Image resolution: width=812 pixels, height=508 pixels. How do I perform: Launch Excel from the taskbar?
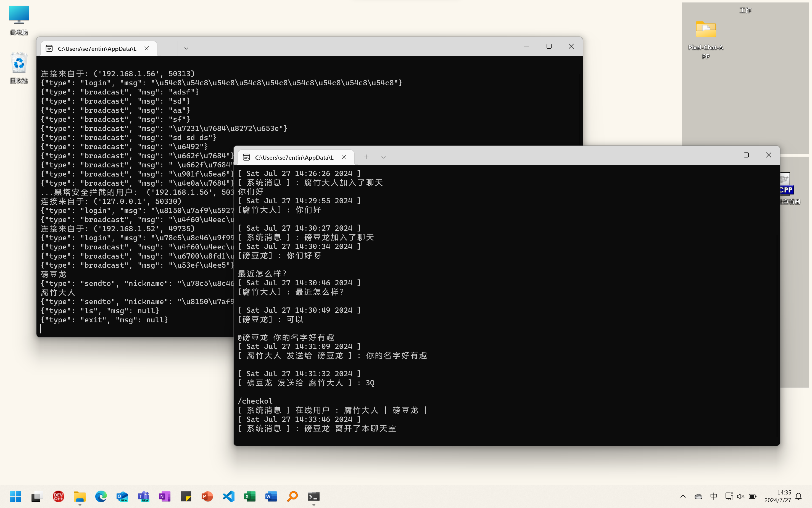point(250,496)
